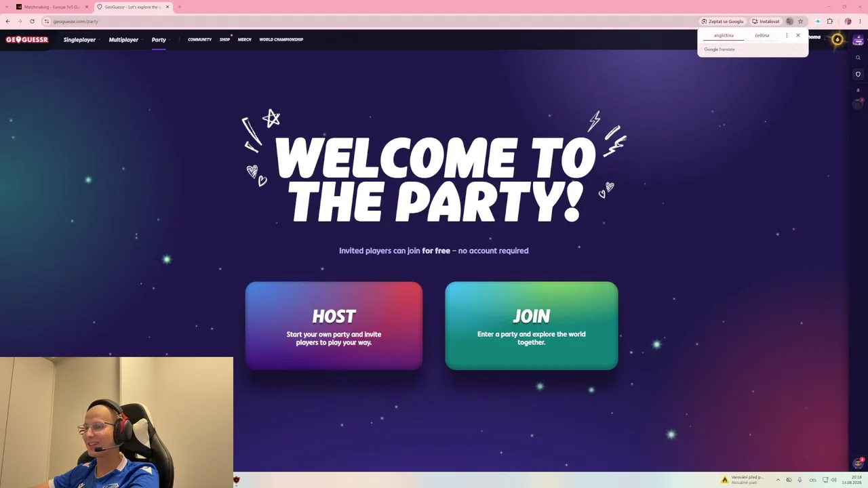Open the friends icon with red badge
The image size is (868, 488).
coord(858,103)
